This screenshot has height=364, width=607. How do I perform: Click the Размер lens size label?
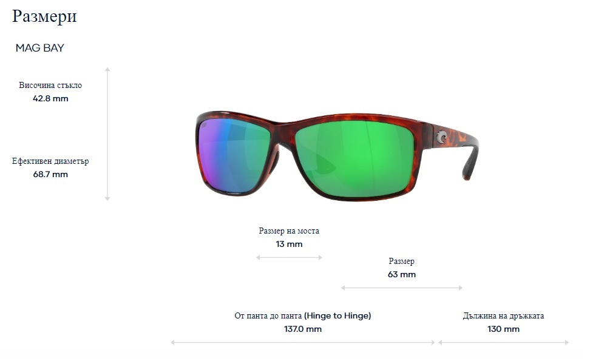point(401,261)
